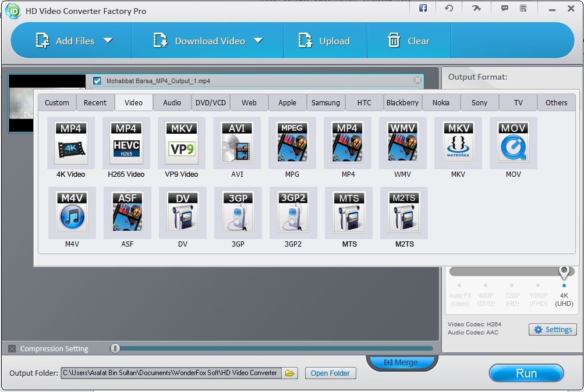The image size is (584, 392).
Task: Choose the ASF format icon
Action: [x=128, y=213]
